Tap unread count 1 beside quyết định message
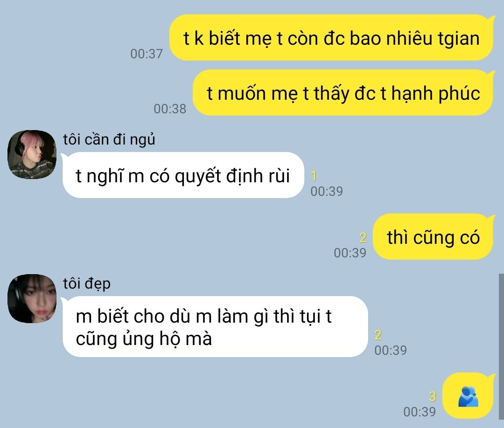Viewport: 504px width, 428px height. [x=314, y=176]
